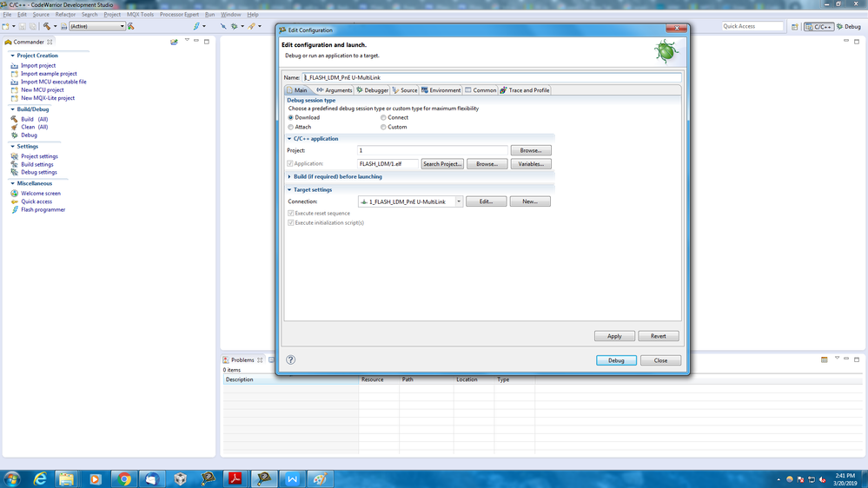Click the Flash programmer lightning toolbar icon
The width and height of the screenshot is (868, 488).
(x=196, y=26)
